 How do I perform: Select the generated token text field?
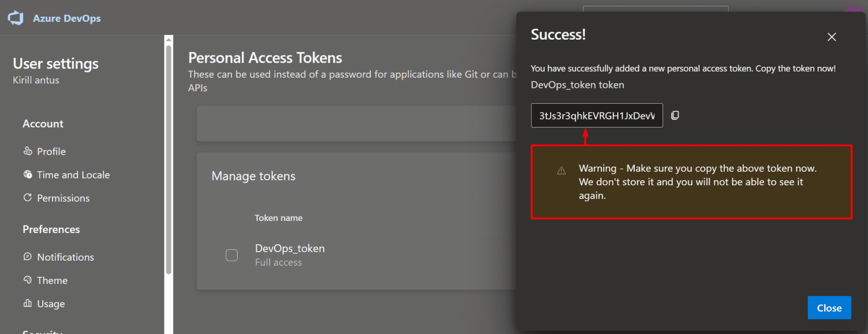pos(596,116)
